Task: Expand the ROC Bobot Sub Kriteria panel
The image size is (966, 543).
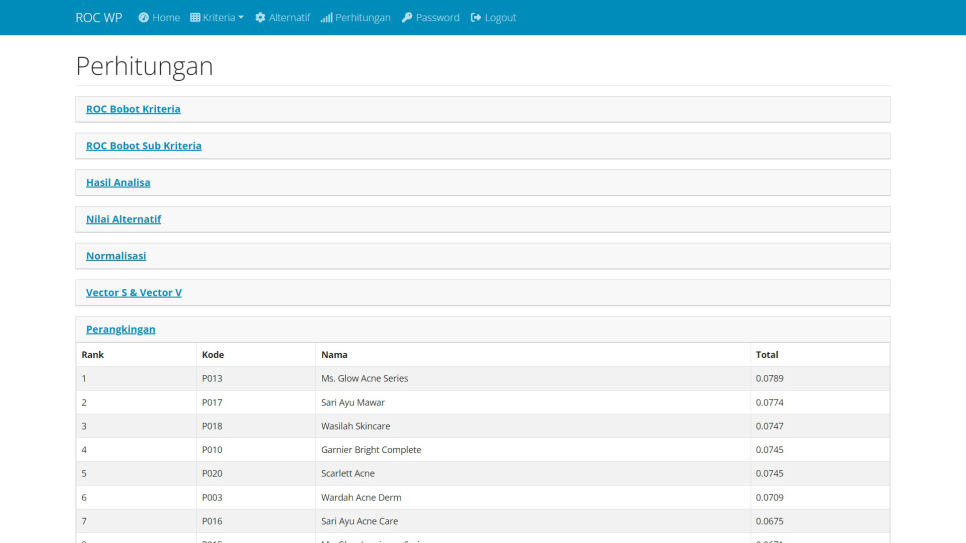Action: click(x=144, y=146)
